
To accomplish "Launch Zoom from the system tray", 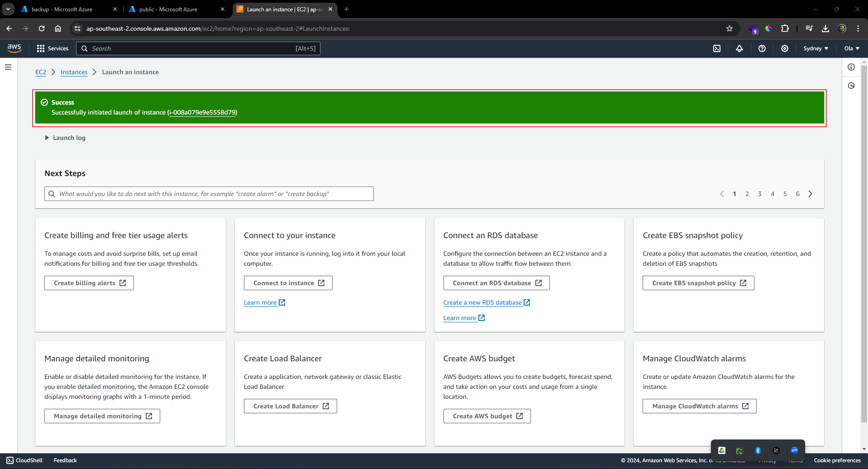I will click(794, 450).
